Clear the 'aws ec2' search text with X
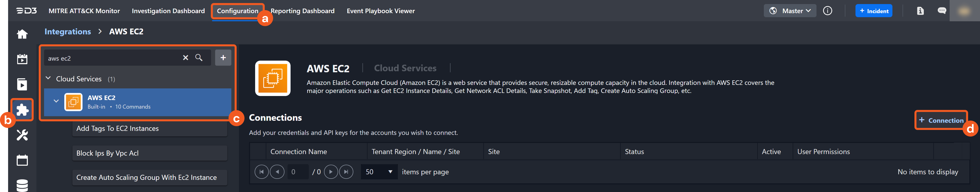The width and height of the screenshot is (980, 192). click(185, 57)
